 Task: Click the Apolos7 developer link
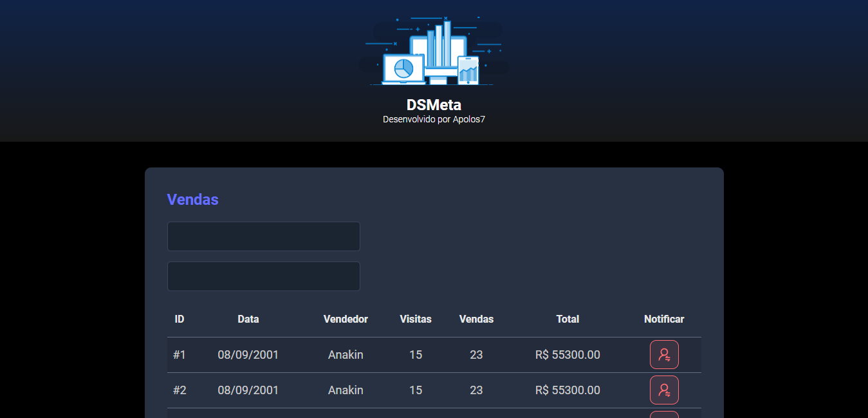coord(469,119)
